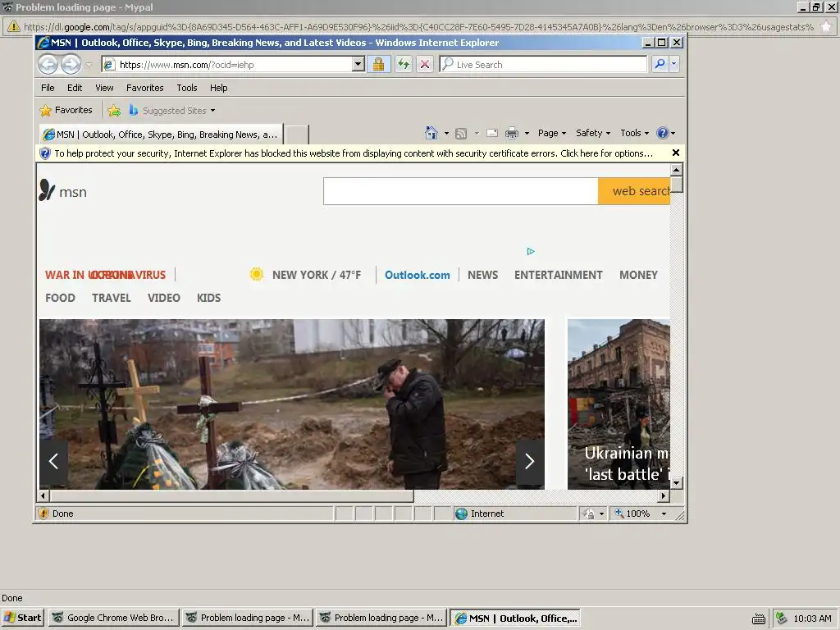Open the Page command menu
The height and width of the screenshot is (630, 840).
[552, 133]
